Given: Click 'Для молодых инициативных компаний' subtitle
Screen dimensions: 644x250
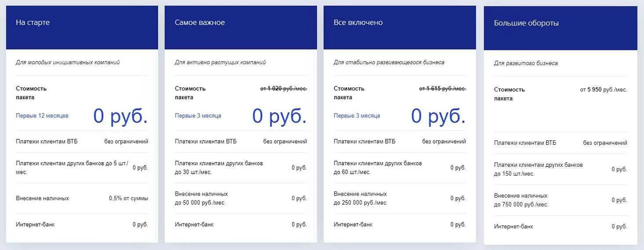Looking at the screenshot, I should (x=68, y=62).
